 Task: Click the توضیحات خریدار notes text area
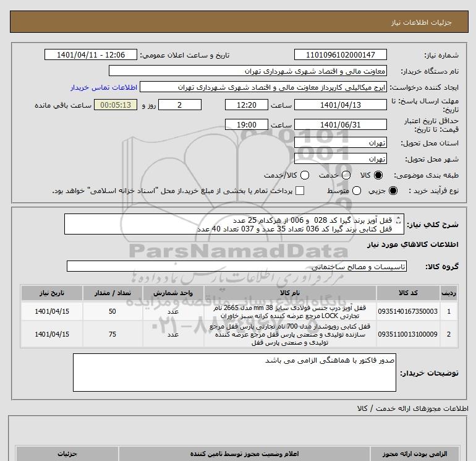(x=234, y=373)
